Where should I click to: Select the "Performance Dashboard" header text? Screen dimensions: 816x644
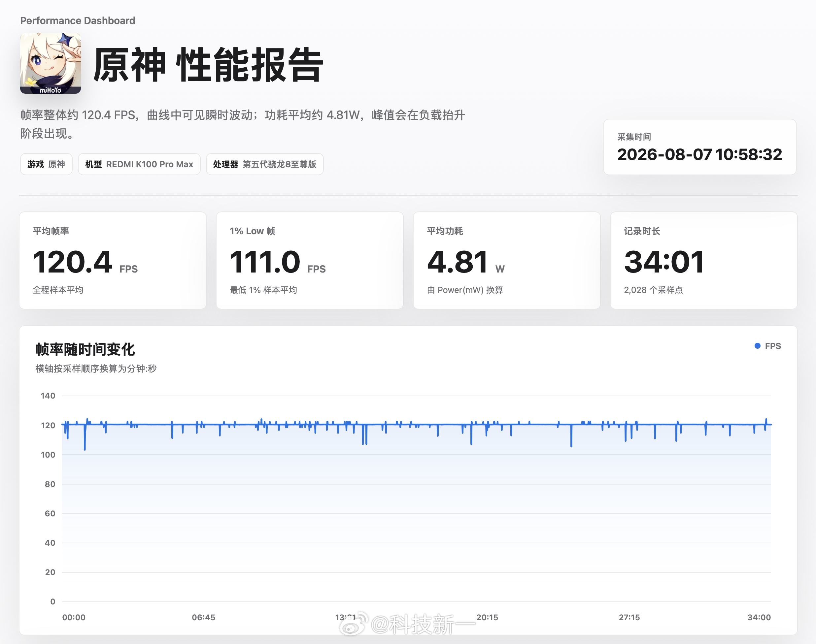[78, 20]
